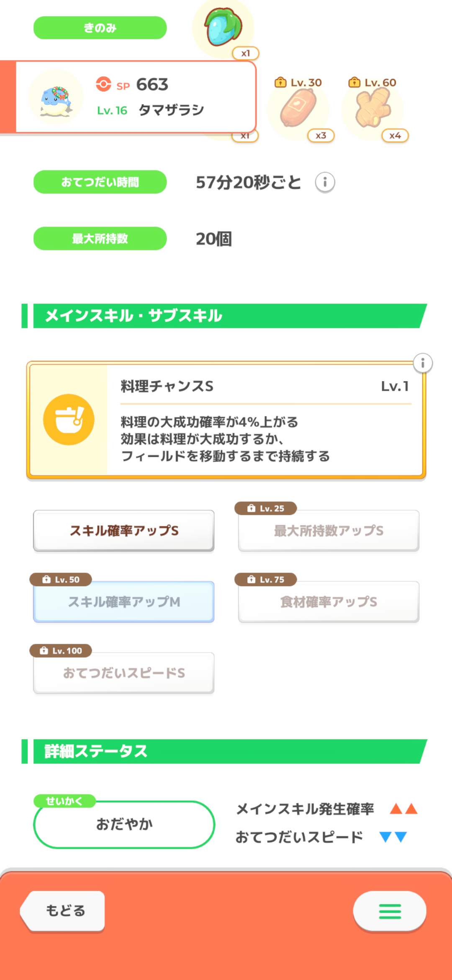Tap the きのみ green label
Viewport: 452px width, 980px height.
(x=100, y=28)
